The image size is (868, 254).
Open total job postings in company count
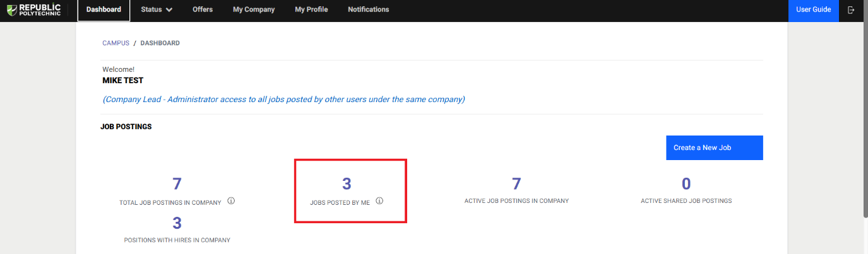pyautogui.click(x=177, y=184)
